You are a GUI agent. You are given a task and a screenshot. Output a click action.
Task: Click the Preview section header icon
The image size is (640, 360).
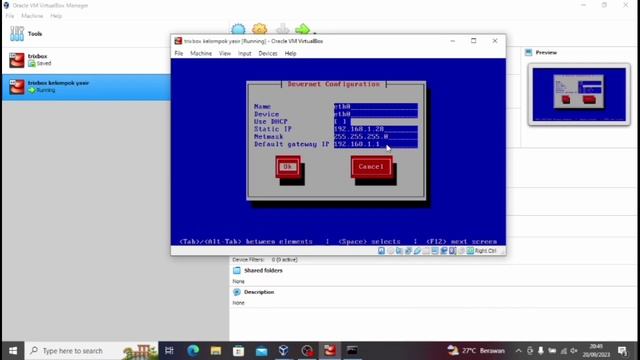tap(529, 53)
